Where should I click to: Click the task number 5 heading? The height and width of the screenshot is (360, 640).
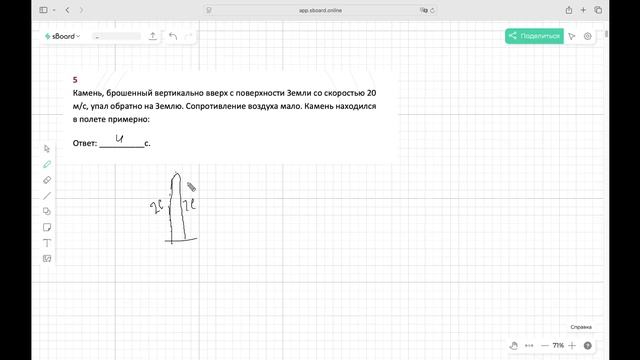(x=75, y=80)
